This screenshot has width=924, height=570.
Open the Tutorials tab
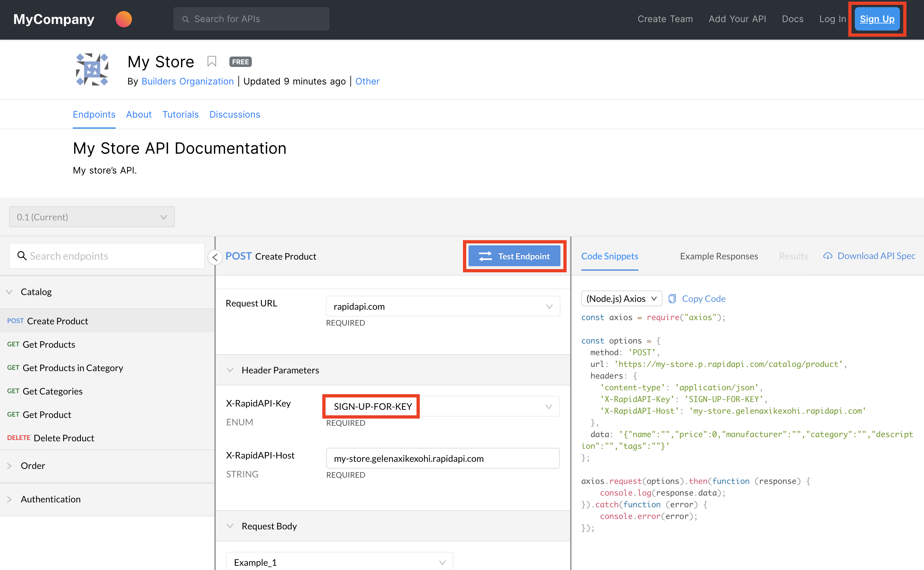(x=181, y=114)
